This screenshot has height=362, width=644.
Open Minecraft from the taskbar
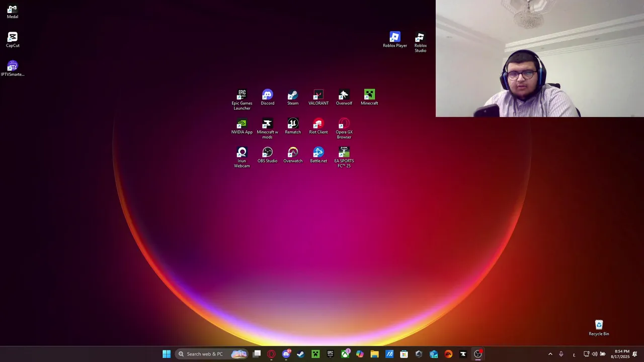315,354
